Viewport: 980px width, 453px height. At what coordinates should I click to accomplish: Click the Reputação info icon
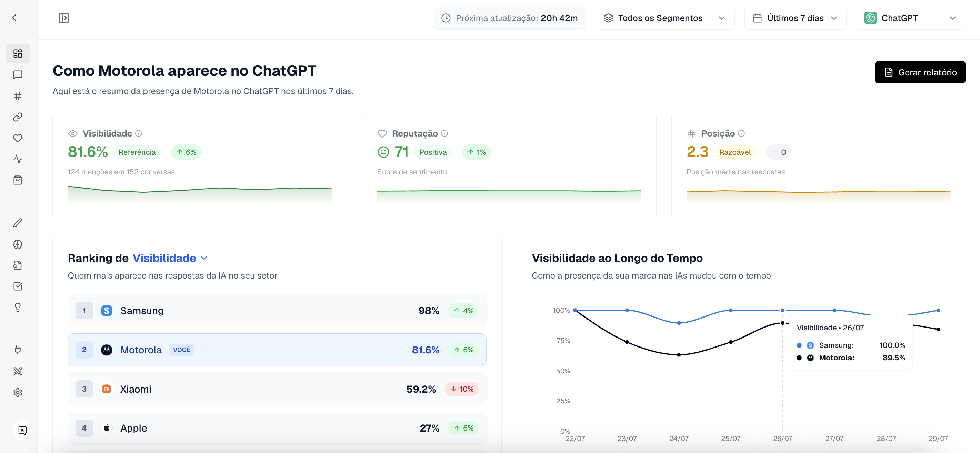[444, 133]
